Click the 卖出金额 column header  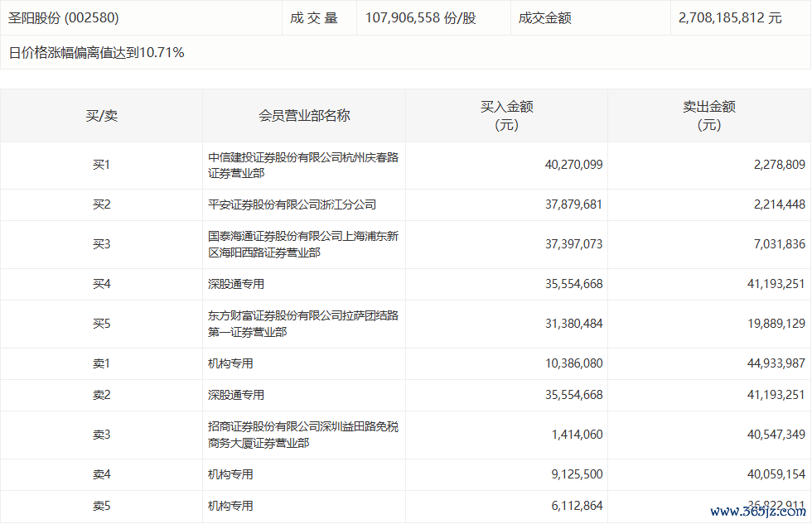point(709,116)
